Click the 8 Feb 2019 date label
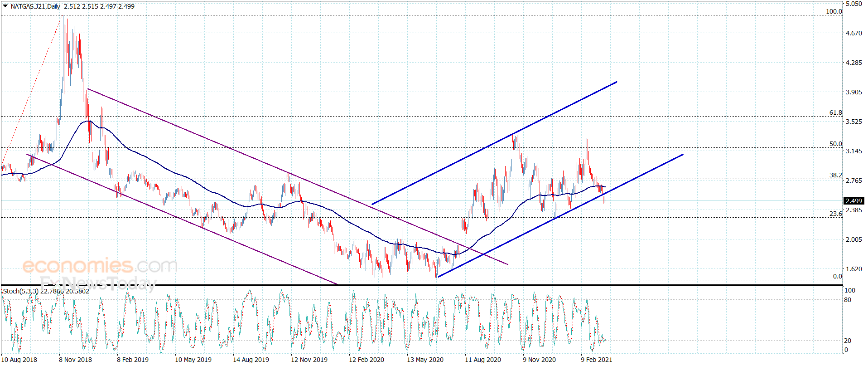868x366 pixels. [x=133, y=360]
